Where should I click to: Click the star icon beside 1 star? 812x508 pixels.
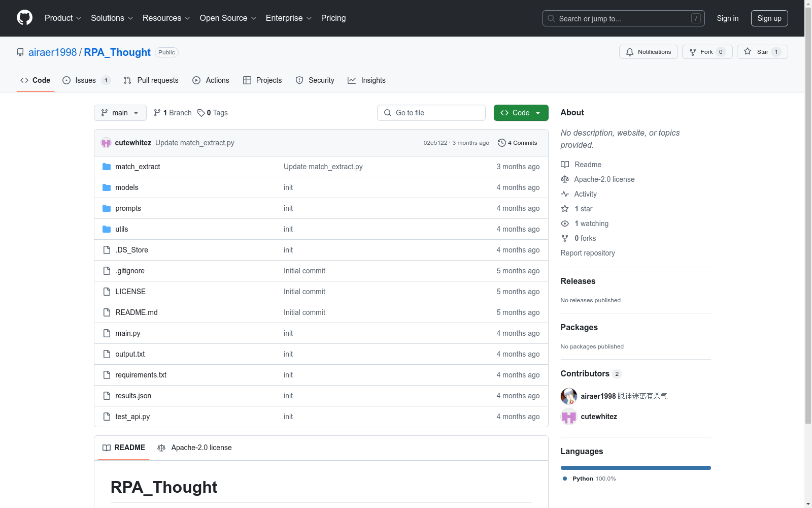(565, 209)
